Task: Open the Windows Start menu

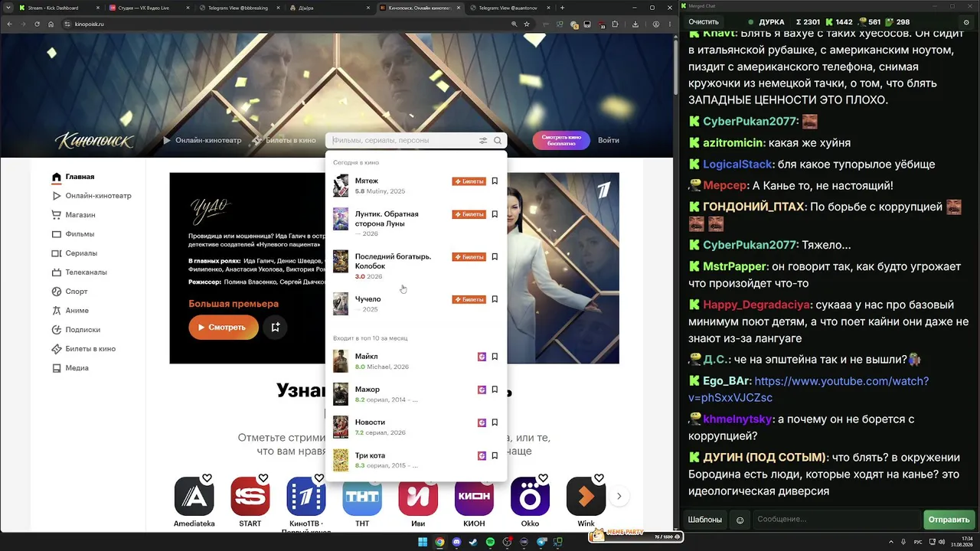Action: click(422, 542)
